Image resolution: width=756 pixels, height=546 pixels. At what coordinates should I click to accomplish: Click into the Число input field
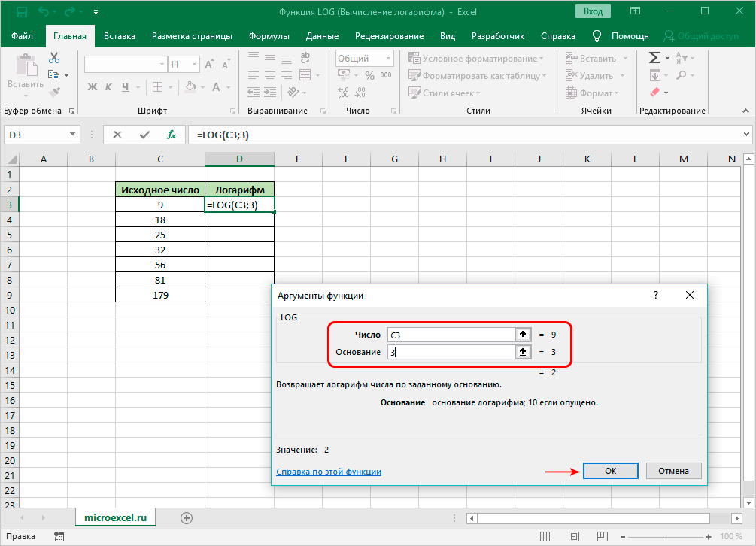448,335
